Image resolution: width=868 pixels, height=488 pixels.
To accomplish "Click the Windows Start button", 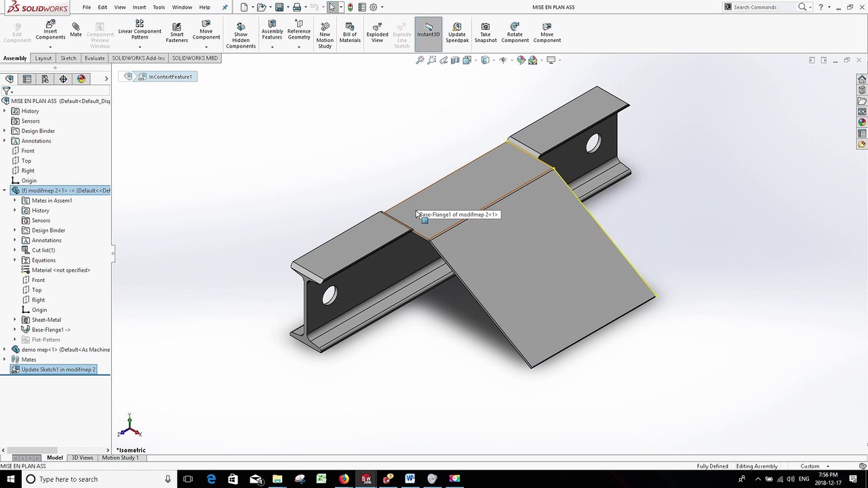I will (11, 479).
